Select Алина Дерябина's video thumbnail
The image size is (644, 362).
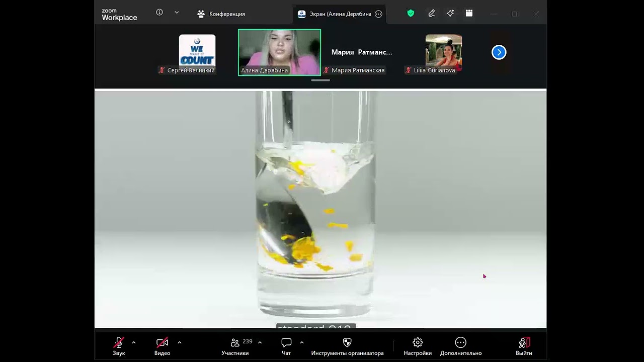[279, 52]
